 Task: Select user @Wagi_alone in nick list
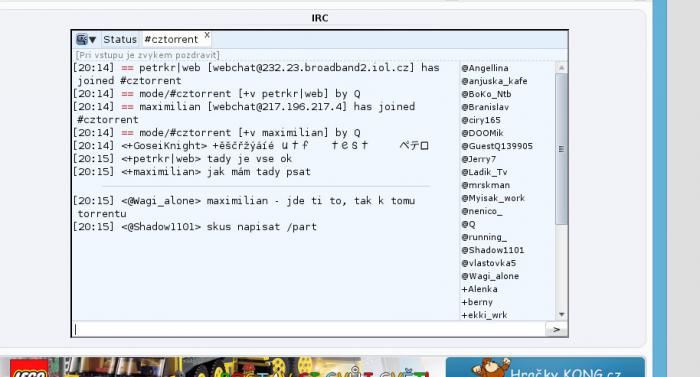[x=490, y=276]
